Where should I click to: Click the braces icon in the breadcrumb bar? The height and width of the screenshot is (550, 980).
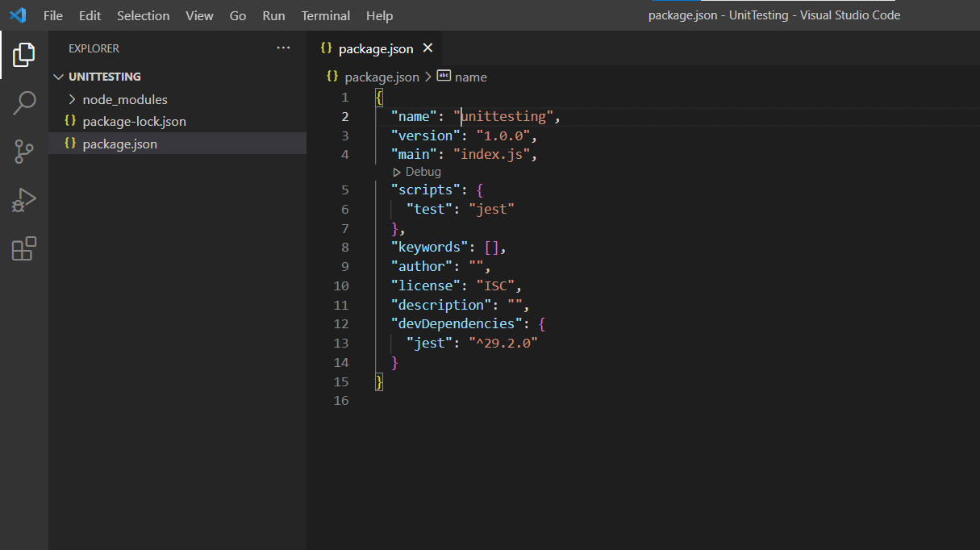point(332,77)
